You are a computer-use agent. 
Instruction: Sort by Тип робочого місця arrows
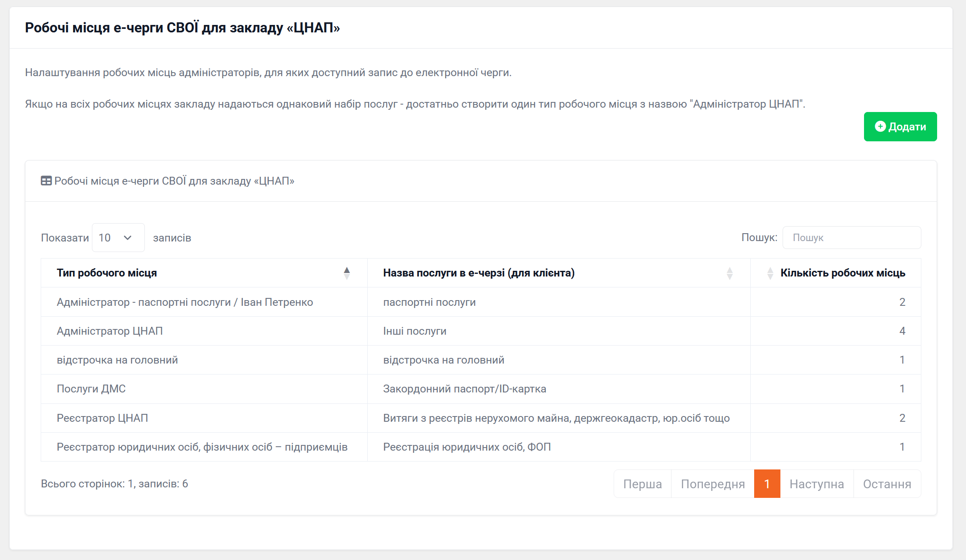click(347, 273)
